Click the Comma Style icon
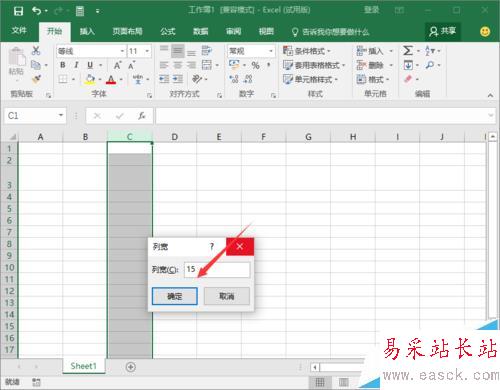500x390 pixels. pyautogui.click(x=269, y=65)
